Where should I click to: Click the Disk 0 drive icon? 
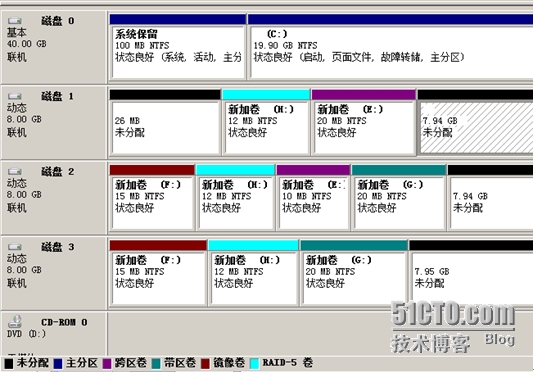click(x=15, y=21)
